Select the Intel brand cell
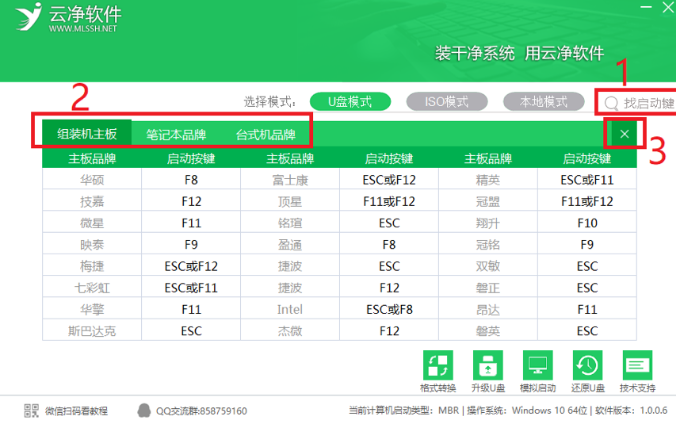 pyautogui.click(x=289, y=310)
